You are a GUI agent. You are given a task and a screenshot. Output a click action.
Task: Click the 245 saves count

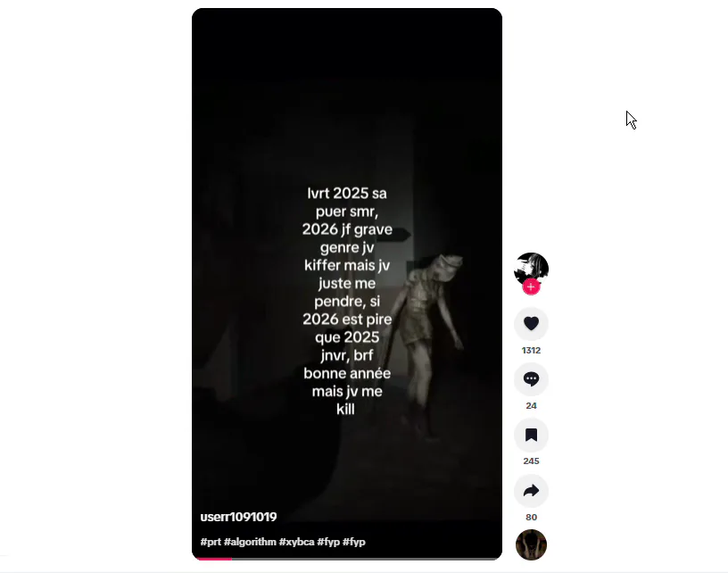(x=531, y=461)
